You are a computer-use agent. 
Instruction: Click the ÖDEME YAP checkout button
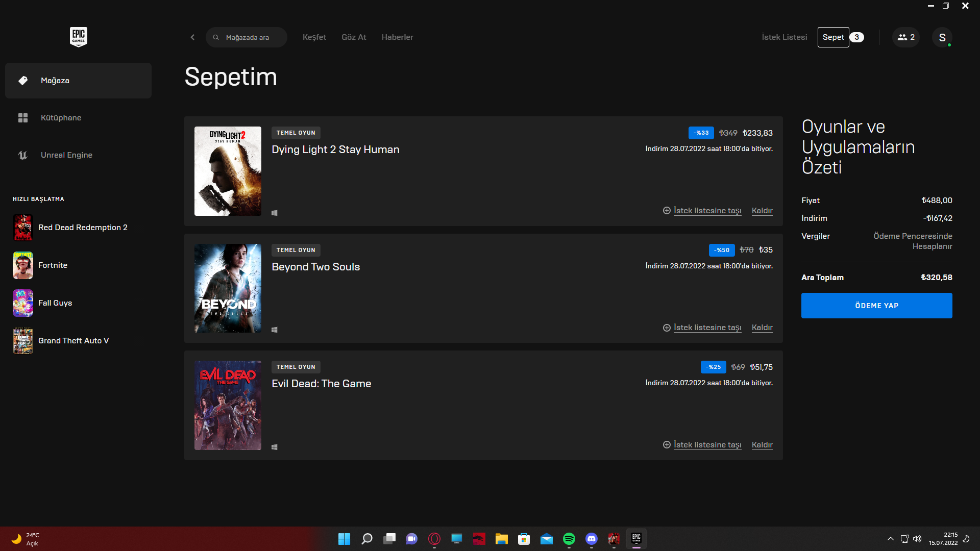coord(876,306)
